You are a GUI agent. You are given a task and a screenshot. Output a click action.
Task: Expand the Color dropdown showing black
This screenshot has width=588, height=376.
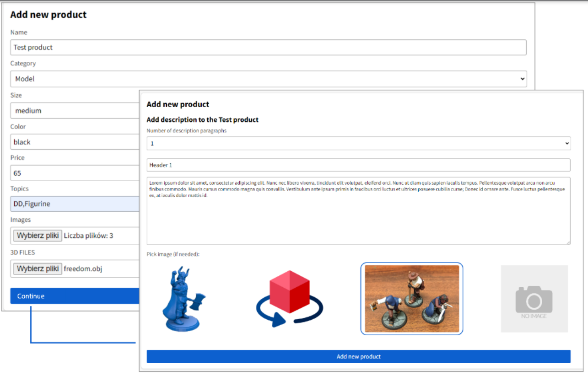click(x=73, y=142)
